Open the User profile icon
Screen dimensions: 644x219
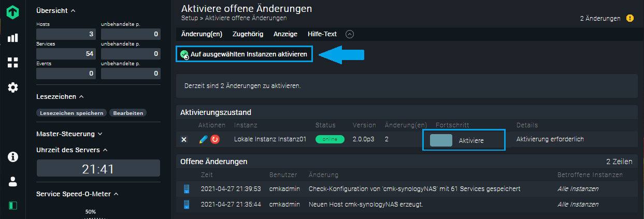coord(13,181)
